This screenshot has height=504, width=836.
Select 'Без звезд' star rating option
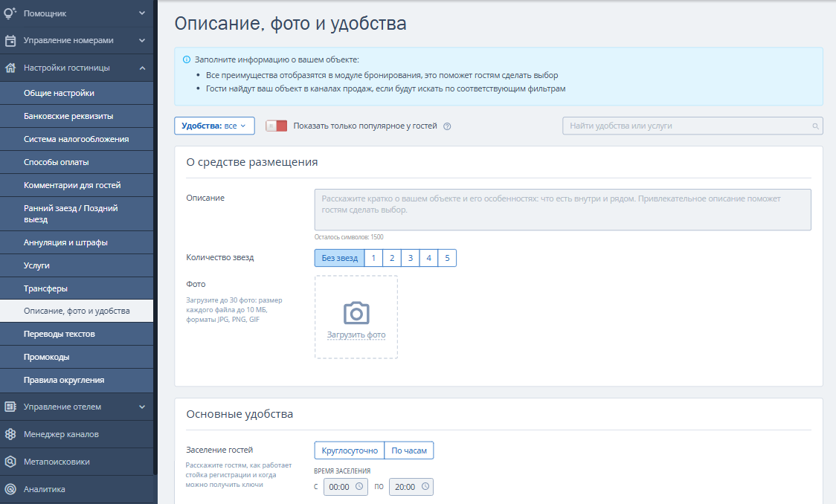(x=339, y=258)
